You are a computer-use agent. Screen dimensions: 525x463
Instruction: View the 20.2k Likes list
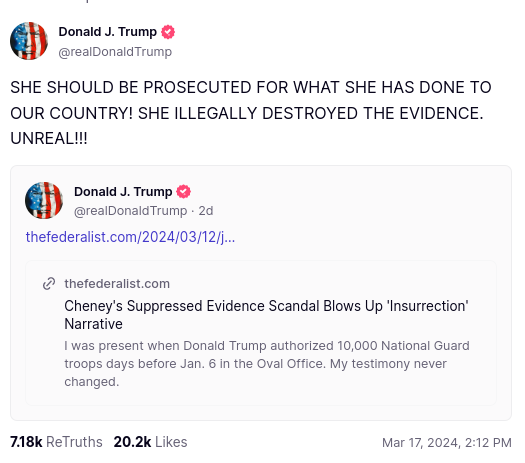click(150, 442)
